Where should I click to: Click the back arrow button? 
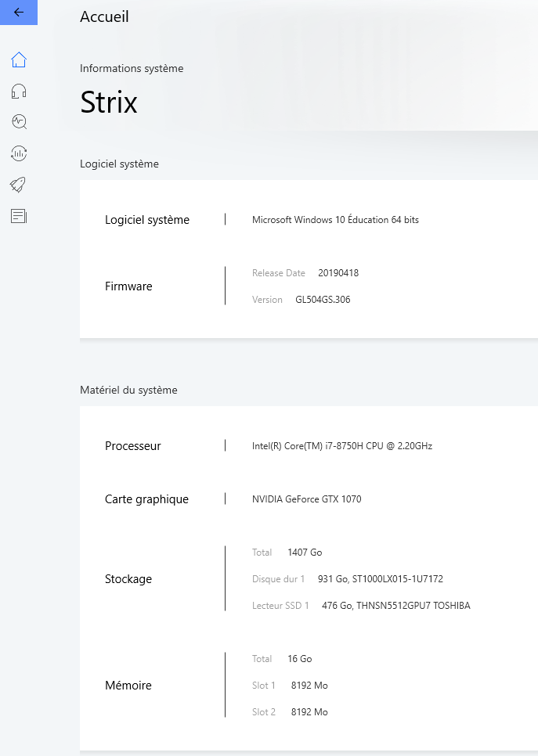coord(19,13)
